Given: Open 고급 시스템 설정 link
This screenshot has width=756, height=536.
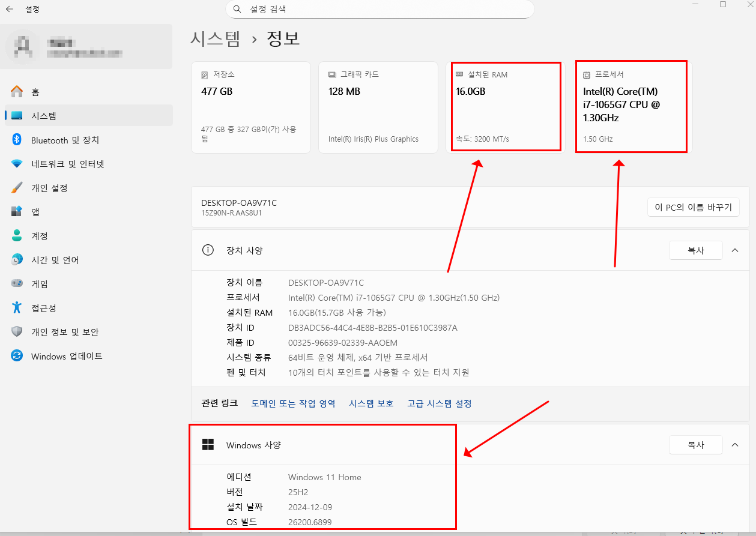Looking at the screenshot, I should pos(440,403).
